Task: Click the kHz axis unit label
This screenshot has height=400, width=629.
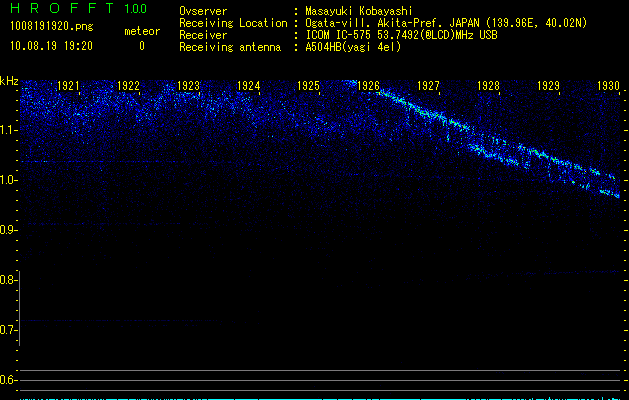Action: [9, 81]
